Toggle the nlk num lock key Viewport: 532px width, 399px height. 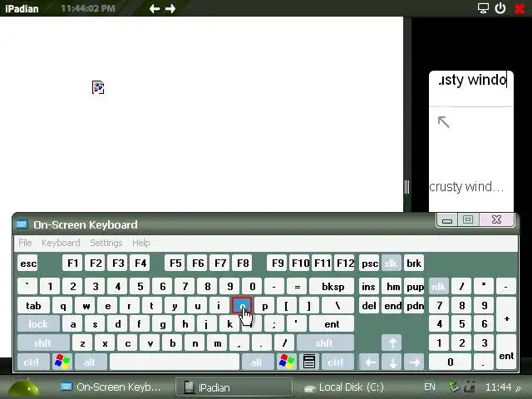[438, 287]
